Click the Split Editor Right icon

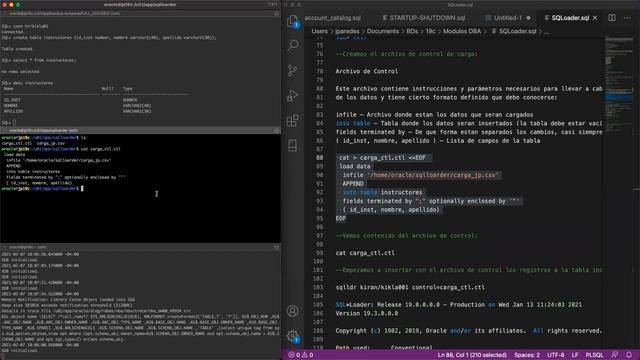click(x=611, y=18)
